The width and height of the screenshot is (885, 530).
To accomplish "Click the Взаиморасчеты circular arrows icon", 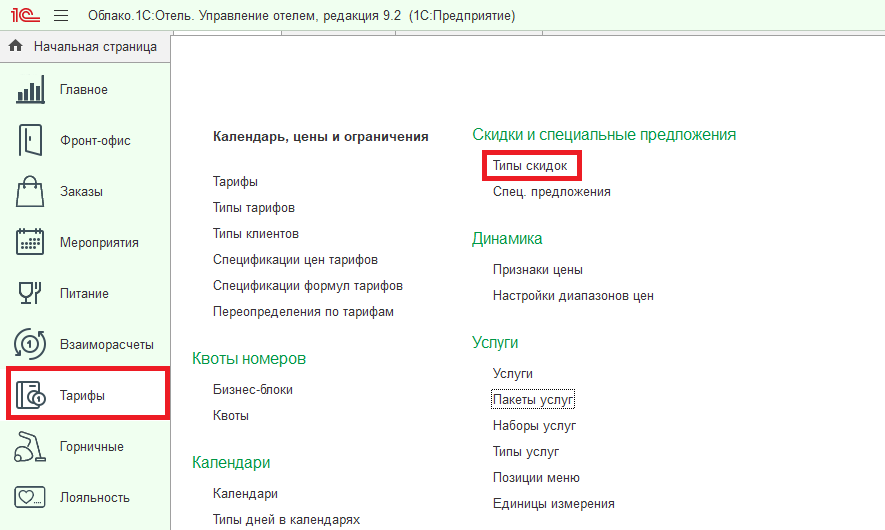I will point(30,344).
